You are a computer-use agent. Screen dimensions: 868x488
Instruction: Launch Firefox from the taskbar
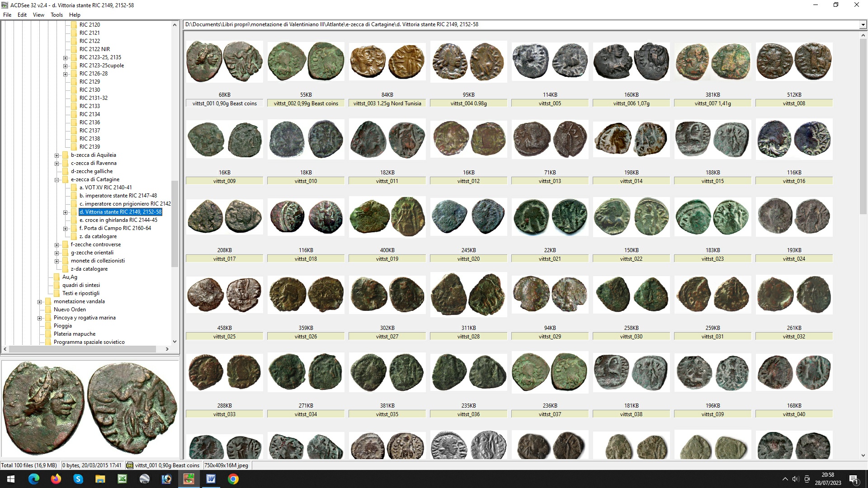tap(56, 479)
